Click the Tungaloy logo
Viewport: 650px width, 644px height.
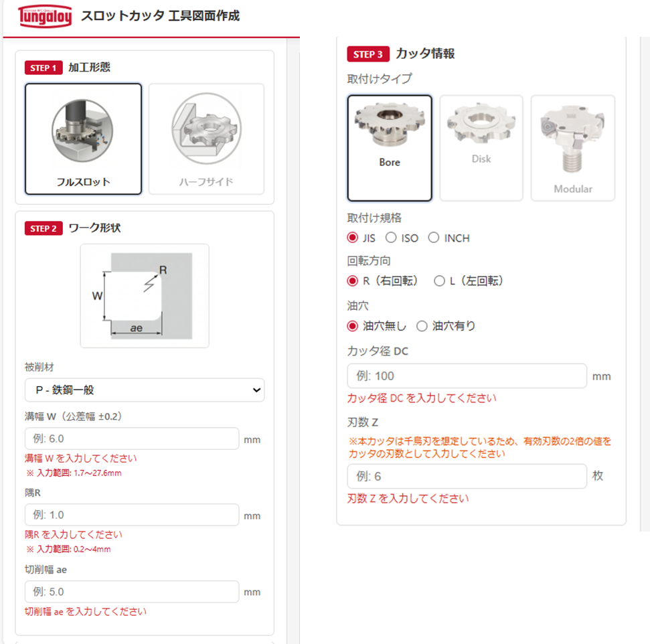pos(45,16)
